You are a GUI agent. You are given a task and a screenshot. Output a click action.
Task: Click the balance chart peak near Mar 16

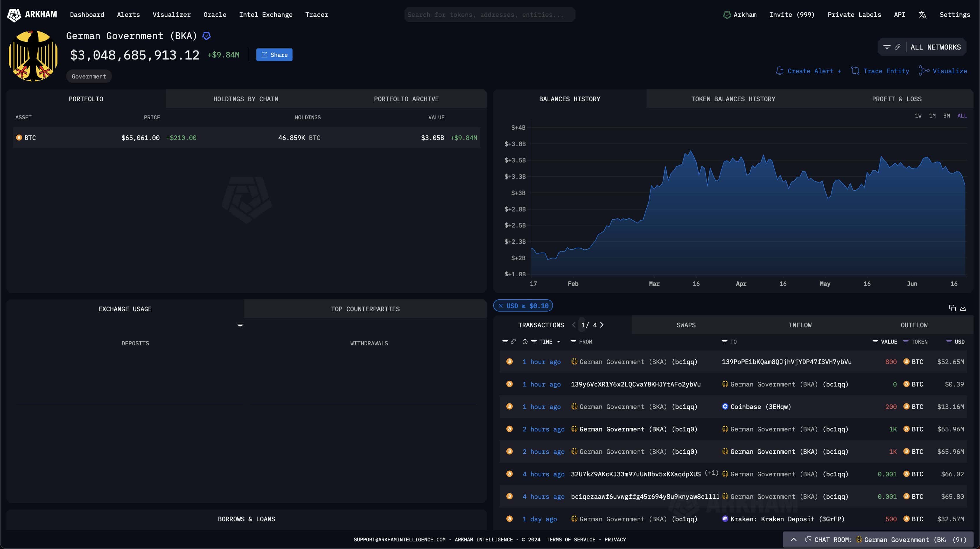coord(690,151)
